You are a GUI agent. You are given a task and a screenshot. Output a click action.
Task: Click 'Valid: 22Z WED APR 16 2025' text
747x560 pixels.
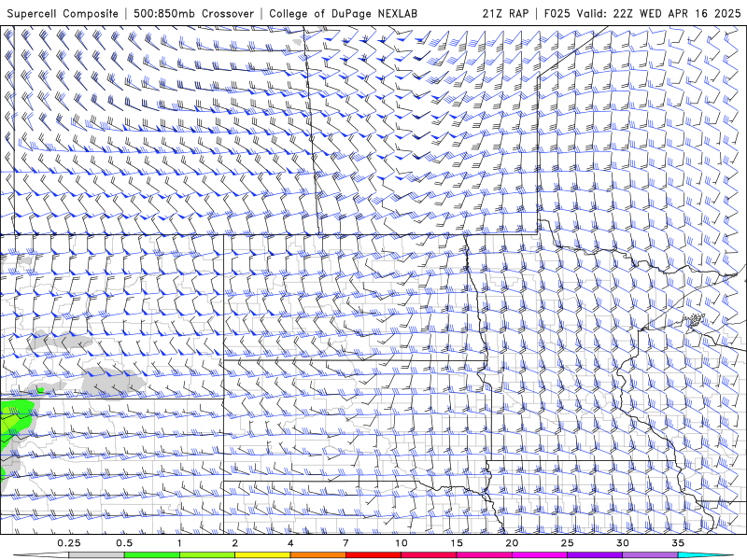coord(658,14)
